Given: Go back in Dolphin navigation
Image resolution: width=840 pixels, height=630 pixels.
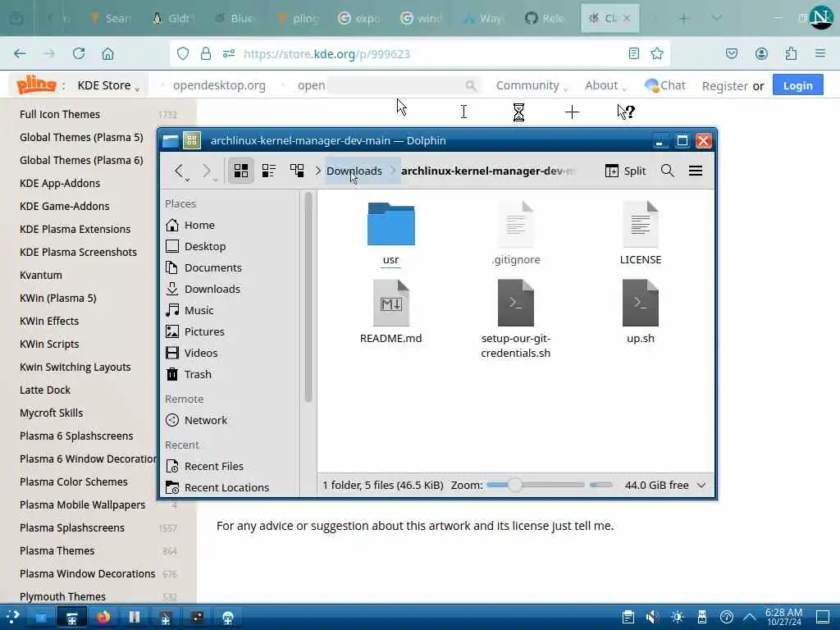Looking at the screenshot, I should [178, 171].
